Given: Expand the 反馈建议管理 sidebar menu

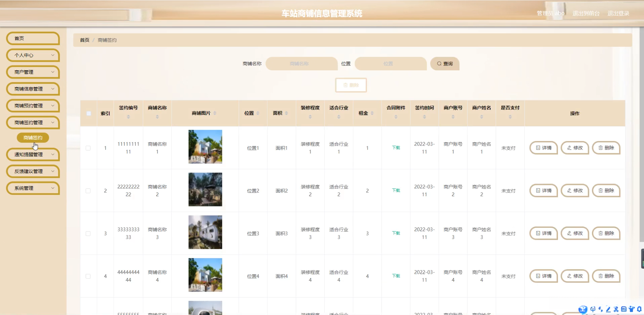Looking at the screenshot, I should click(33, 171).
